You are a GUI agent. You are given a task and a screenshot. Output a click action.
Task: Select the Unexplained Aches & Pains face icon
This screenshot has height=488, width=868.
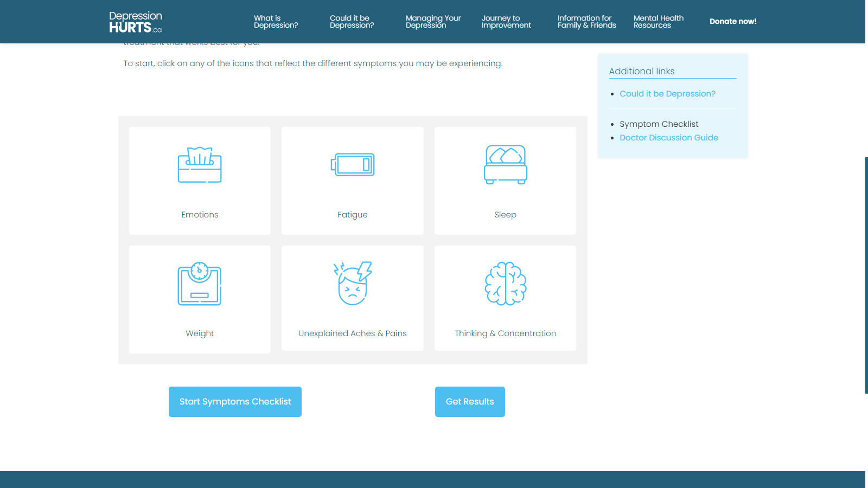(x=353, y=284)
